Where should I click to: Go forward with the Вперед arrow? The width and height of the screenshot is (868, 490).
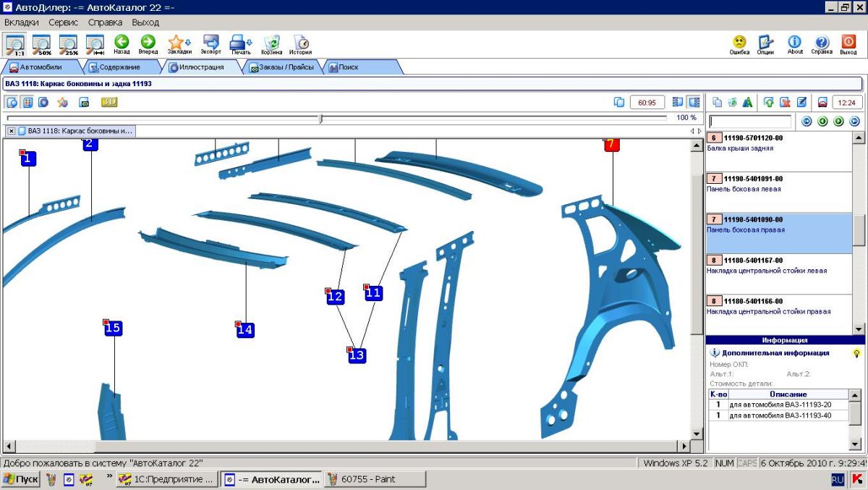[148, 44]
